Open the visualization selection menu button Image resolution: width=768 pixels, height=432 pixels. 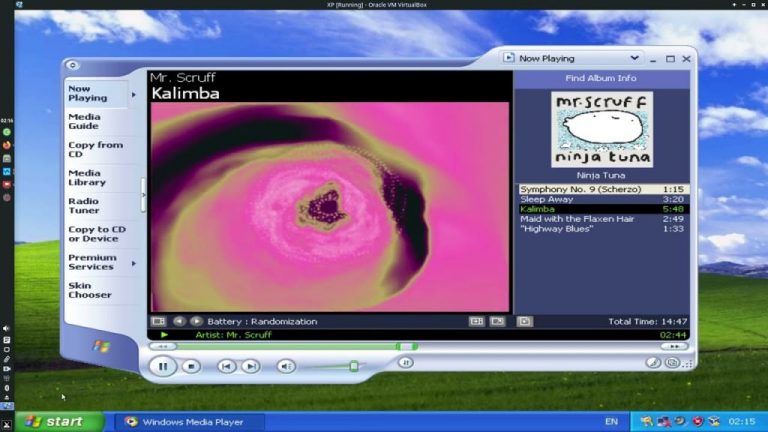point(158,321)
